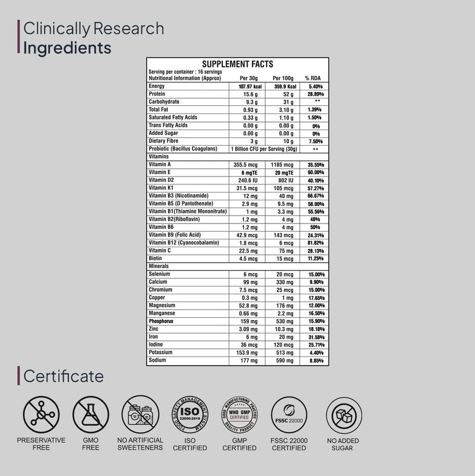Select the FSSC 22000 Certified icon
Image resolution: width=475 pixels, height=476 pixels.
[289, 414]
